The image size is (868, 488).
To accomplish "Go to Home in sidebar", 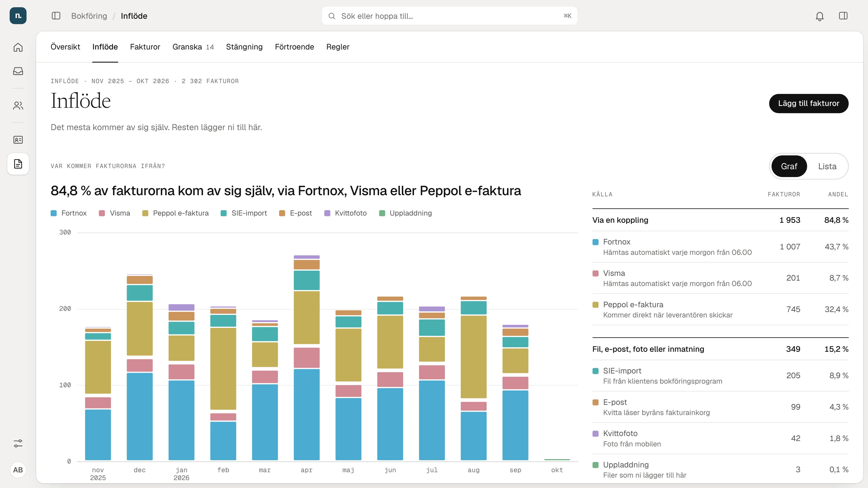I will (x=18, y=47).
